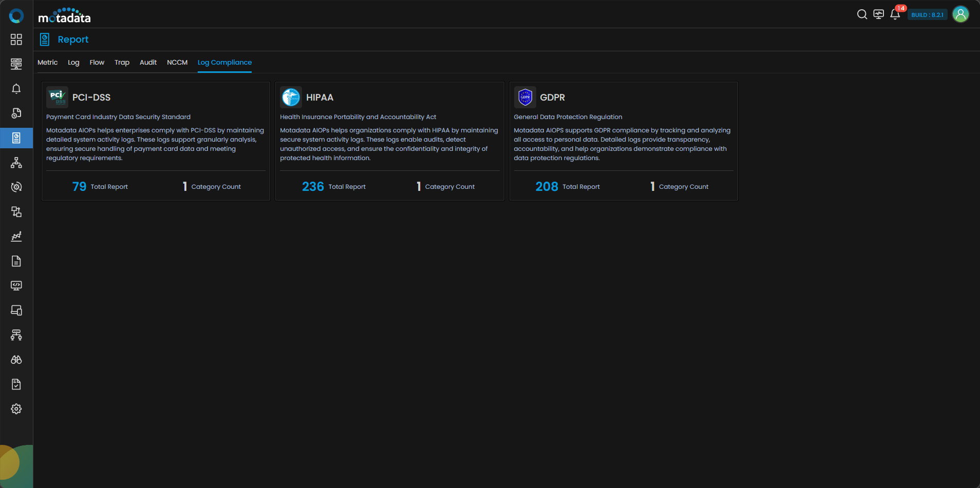Open the PCI-DSS compliance card
980x488 pixels.
[91, 97]
